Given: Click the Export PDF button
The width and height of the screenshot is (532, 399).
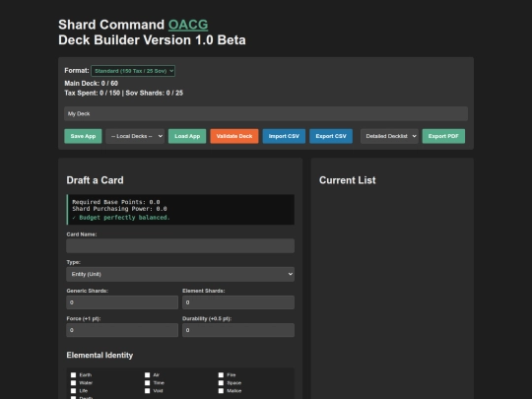Looking at the screenshot, I should pyautogui.click(x=443, y=136).
